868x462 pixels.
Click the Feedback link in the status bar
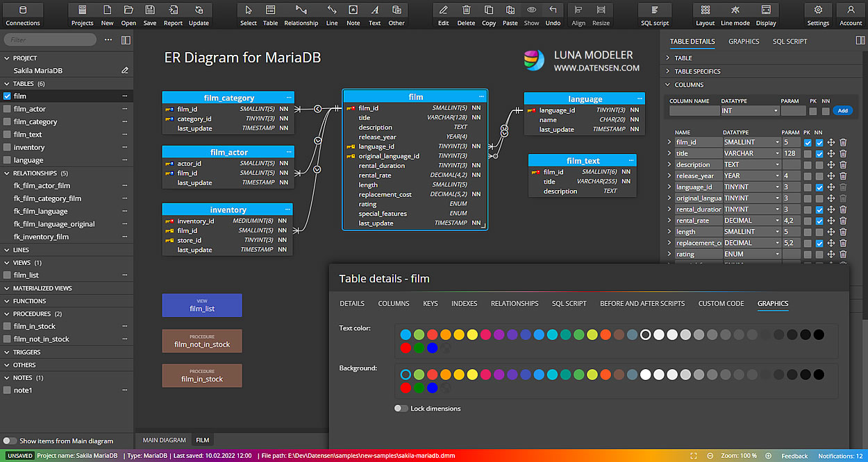pos(794,456)
